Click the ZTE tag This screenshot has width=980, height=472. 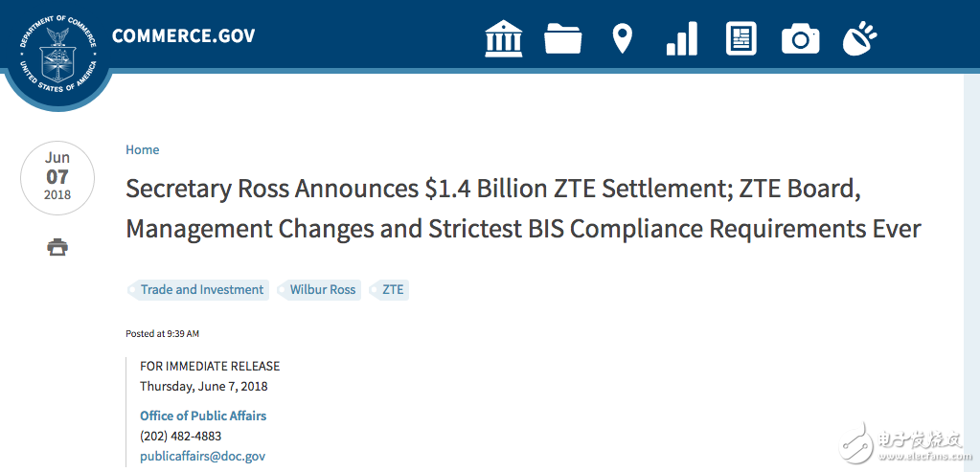393,290
